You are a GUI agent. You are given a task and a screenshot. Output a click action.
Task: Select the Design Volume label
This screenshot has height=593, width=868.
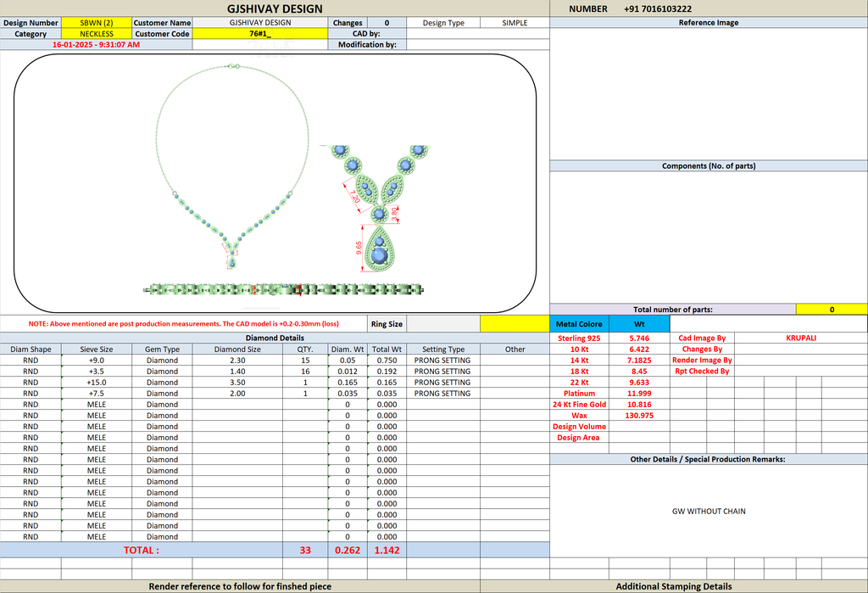579,427
